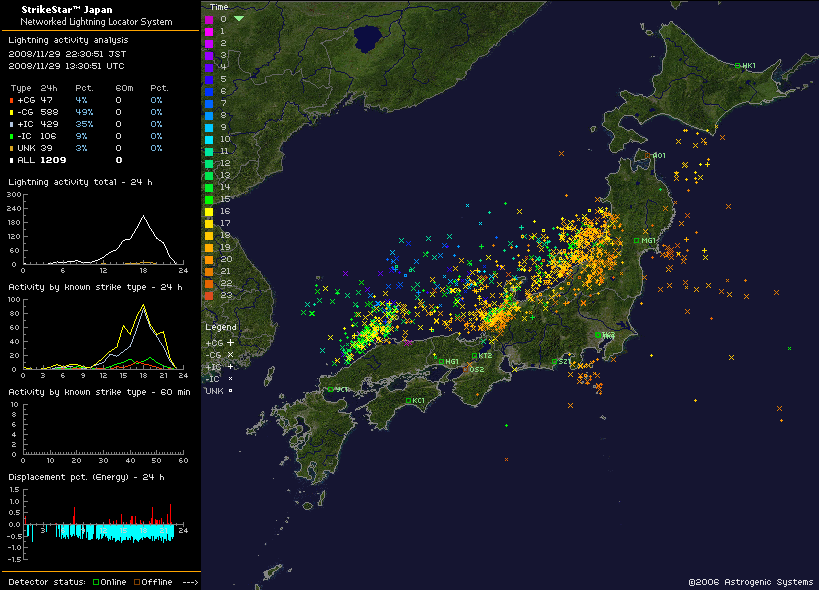Image resolution: width=819 pixels, height=590 pixels.
Task: Click the KT2 detector station marker
Action: click(475, 356)
